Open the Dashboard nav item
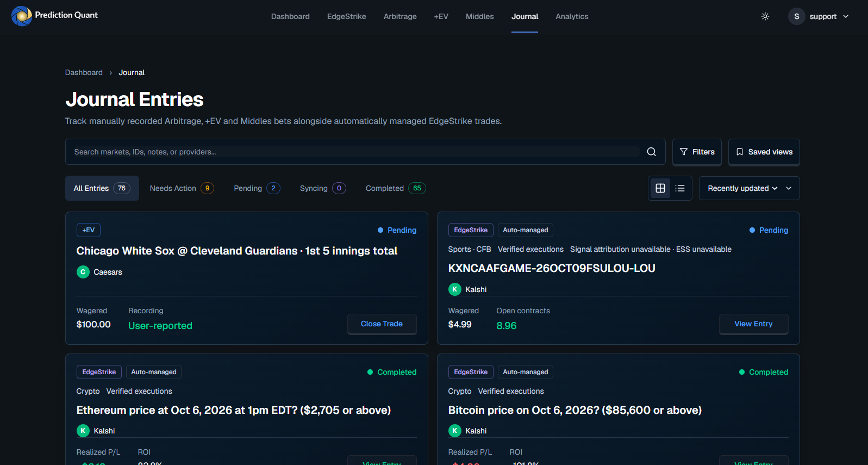 click(290, 16)
